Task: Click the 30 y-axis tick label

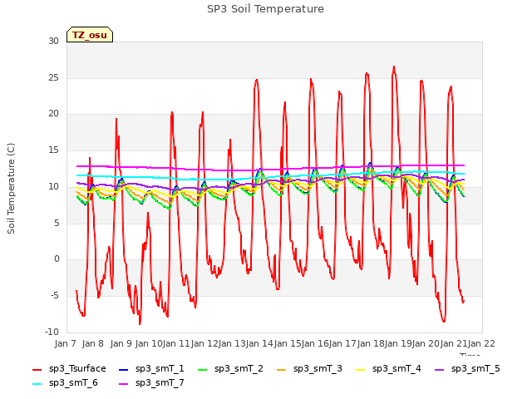Action: pos(53,41)
